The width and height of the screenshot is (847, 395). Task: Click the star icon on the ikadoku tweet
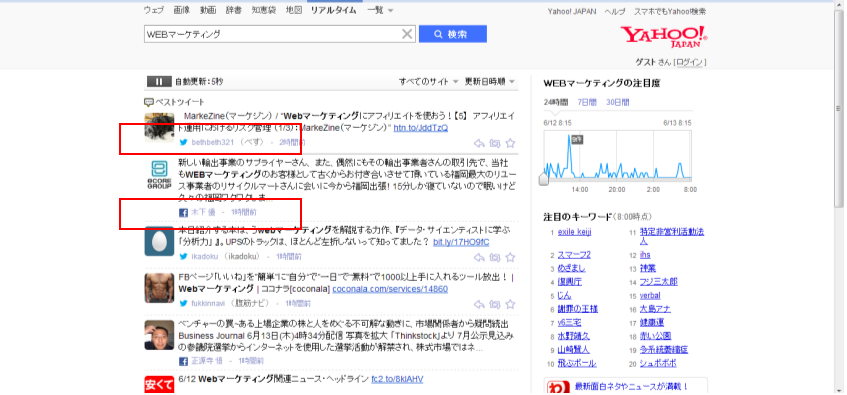pos(510,258)
